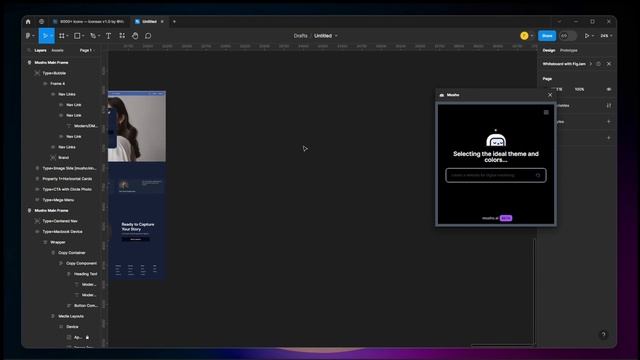Click the blue Share button

(547, 36)
